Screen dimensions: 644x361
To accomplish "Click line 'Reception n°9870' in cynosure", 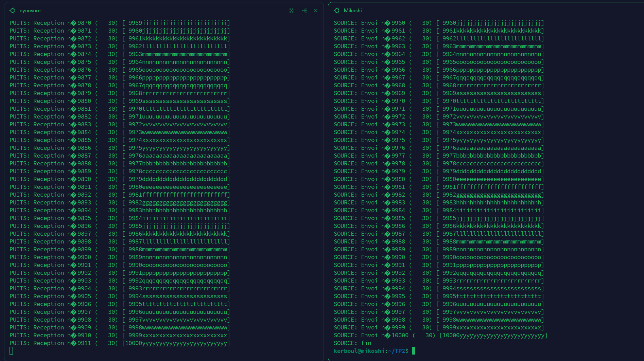I will click(x=120, y=23).
